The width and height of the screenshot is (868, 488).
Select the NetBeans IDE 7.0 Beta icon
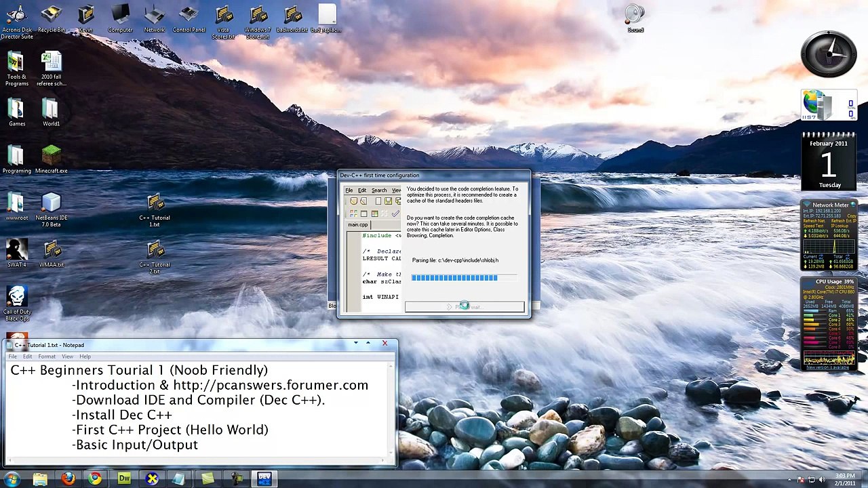[x=51, y=210]
